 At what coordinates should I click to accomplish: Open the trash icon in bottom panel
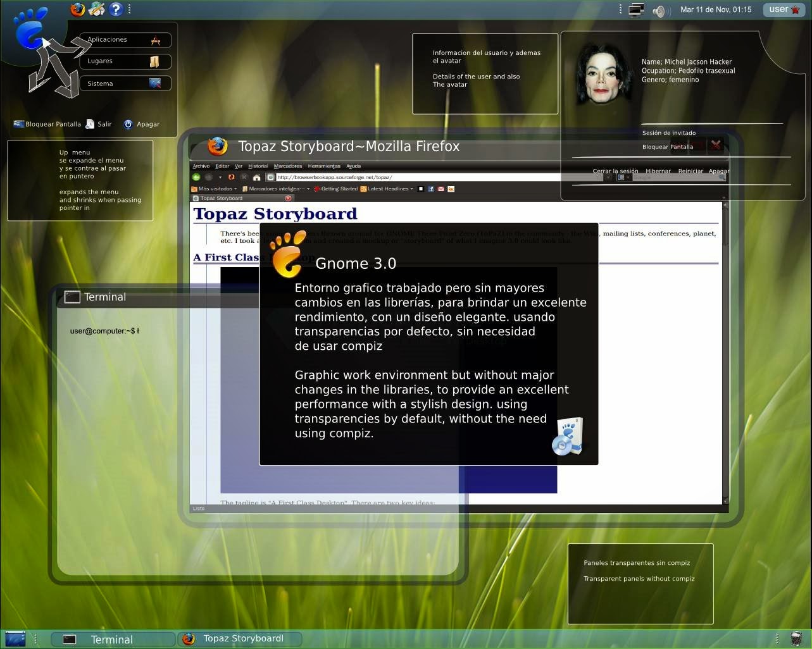coord(796,638)
